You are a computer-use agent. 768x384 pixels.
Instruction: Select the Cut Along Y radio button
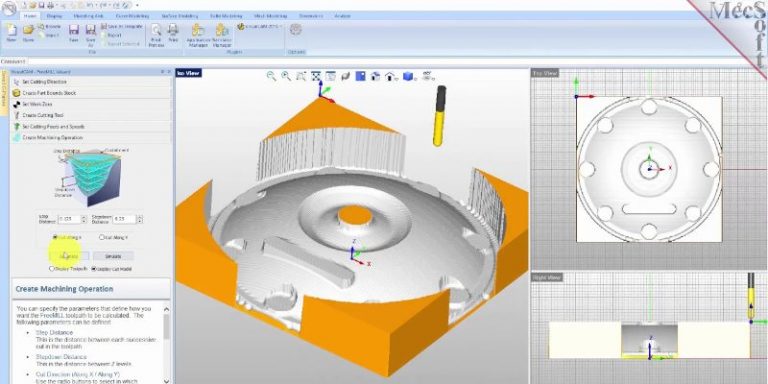point(102,237)
